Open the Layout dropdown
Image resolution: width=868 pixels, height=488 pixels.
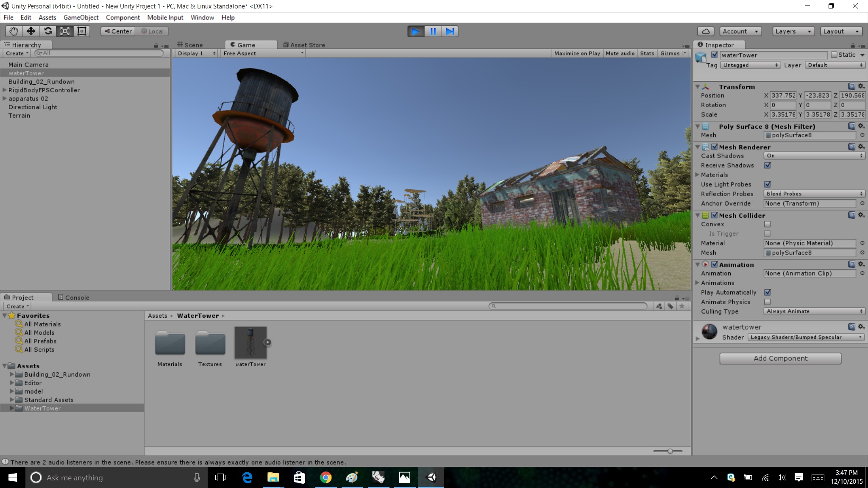(x=840, y=31)
